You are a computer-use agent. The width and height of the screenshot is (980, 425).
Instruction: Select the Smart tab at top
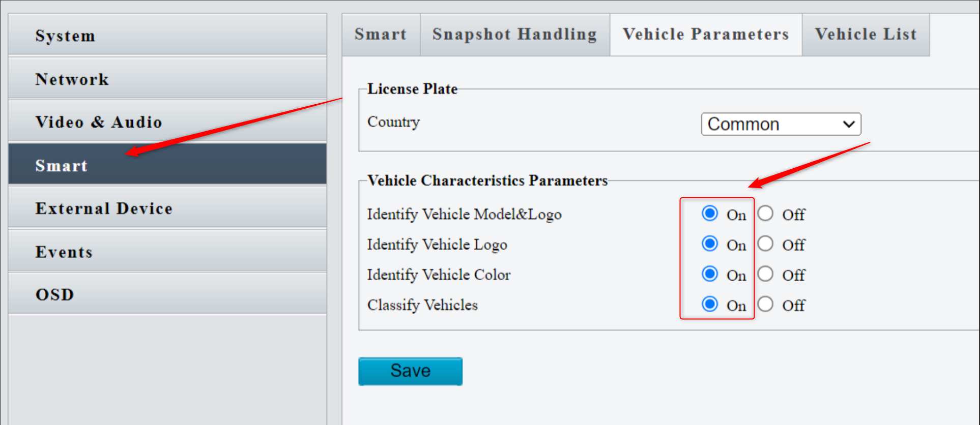tap(381, 34)
